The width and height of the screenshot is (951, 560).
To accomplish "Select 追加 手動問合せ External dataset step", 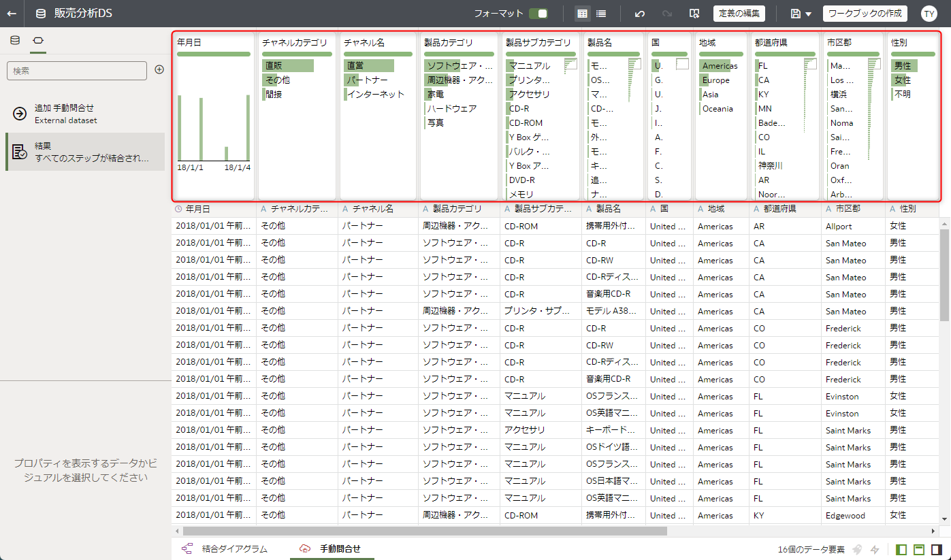I will 85,114.
